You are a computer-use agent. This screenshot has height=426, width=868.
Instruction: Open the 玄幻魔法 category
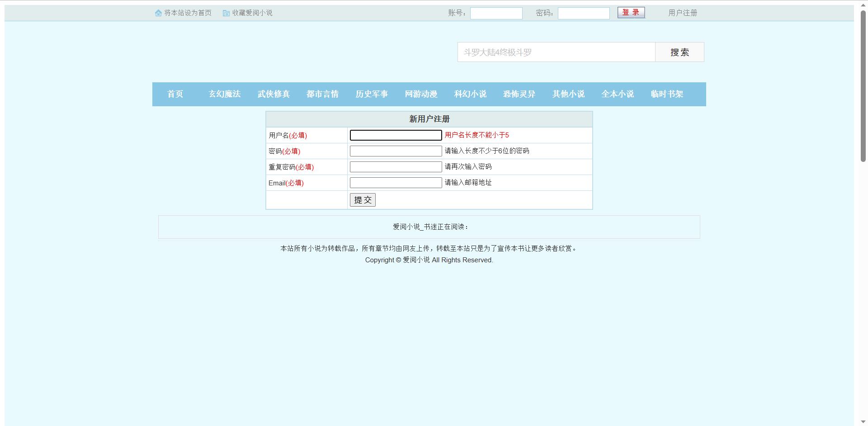(225, 94)
